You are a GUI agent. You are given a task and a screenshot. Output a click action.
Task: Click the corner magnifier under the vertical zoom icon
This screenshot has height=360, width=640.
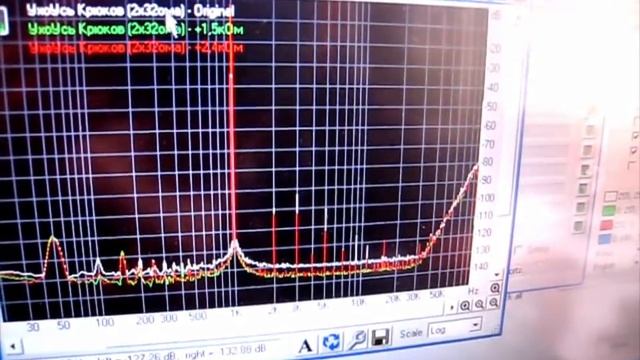[493, 303]
